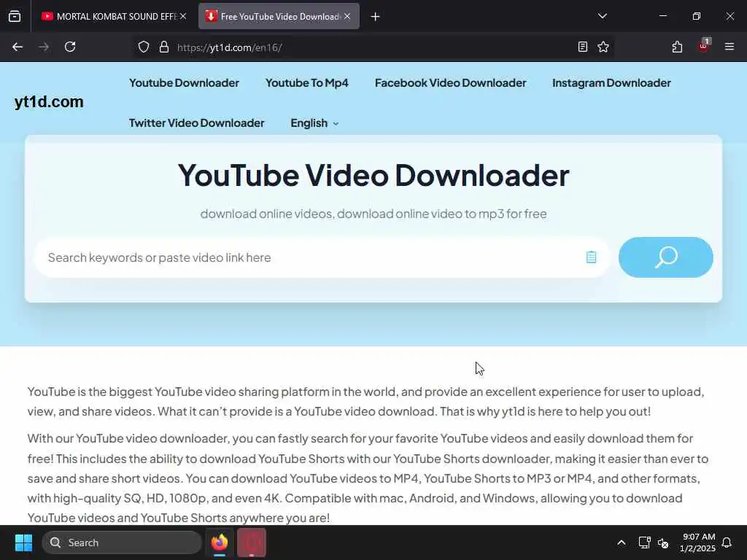
Task: Open the Youtube To Mp4 nav link
Action: click(x=307, y=83)
